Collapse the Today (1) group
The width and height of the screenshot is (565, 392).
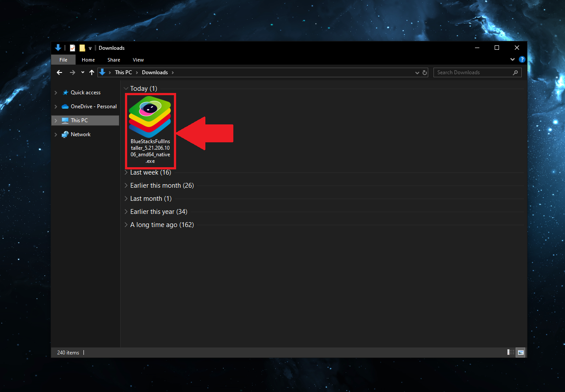(126, 88)
